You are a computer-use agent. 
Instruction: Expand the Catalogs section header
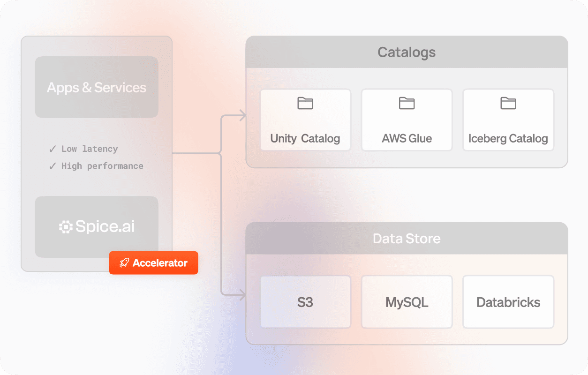pos(407,52)
